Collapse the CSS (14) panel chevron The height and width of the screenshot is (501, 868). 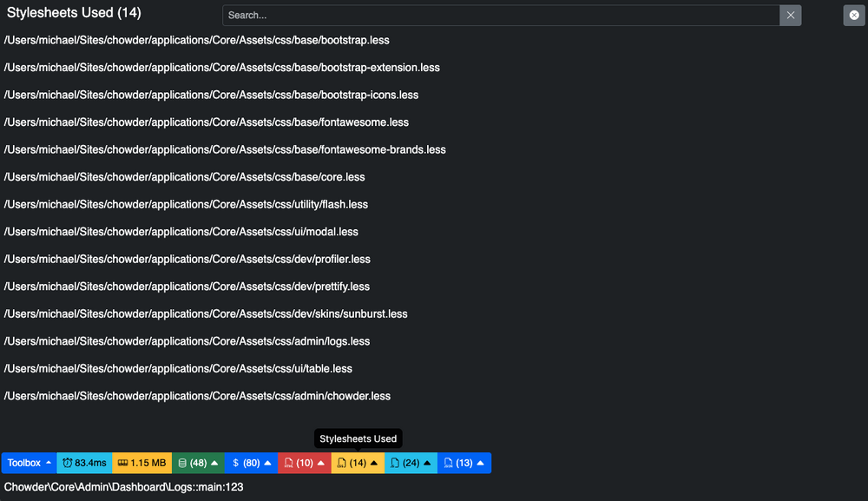[373, 463]
